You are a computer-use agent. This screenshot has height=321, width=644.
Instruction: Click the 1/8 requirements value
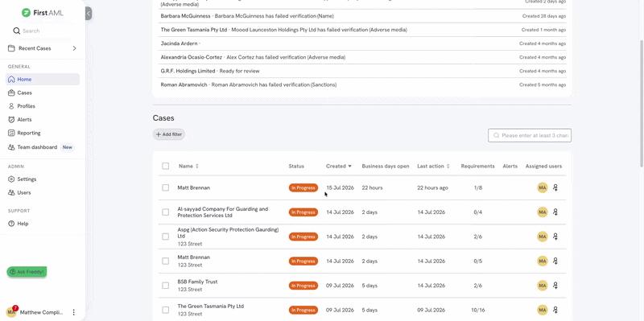coord(477,187)
